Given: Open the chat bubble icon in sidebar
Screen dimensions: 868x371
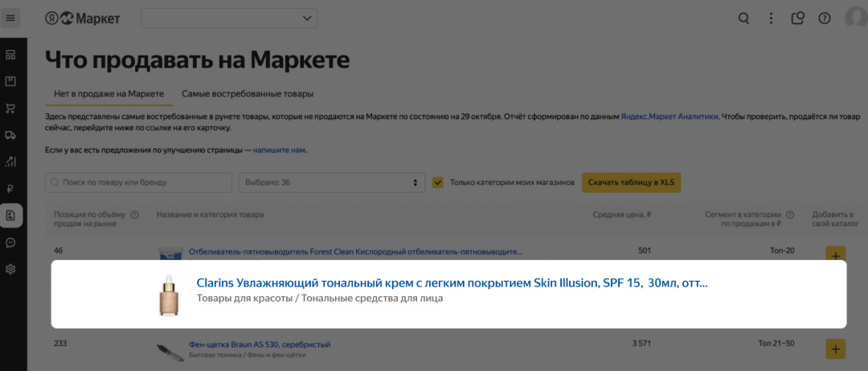Looking at the screenshot, I should 10,242.
